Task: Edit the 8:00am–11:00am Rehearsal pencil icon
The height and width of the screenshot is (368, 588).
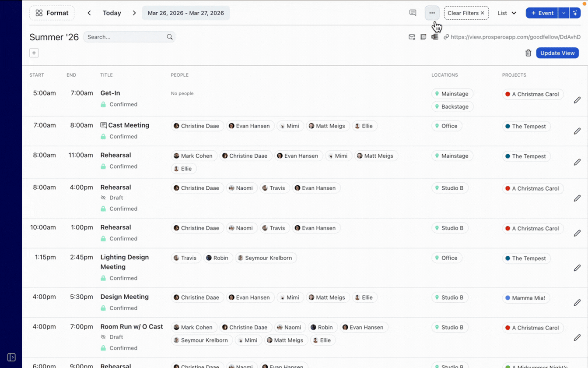Action: (577, 162)
